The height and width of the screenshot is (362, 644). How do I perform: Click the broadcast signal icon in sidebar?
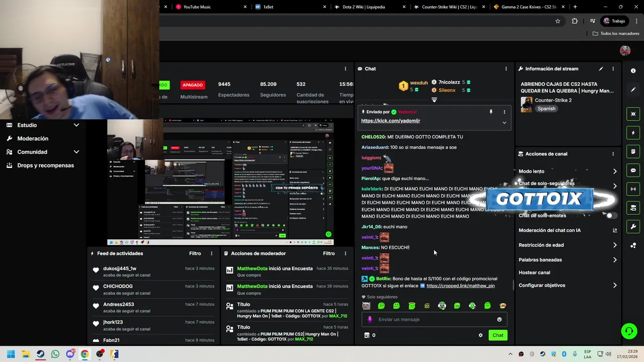[633, 189]
